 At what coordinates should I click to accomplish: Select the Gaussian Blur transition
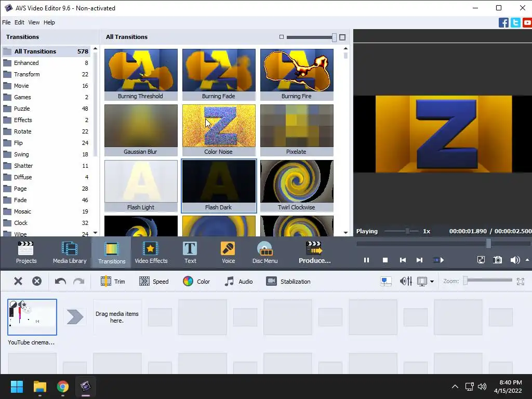click(x=141, y=130)
